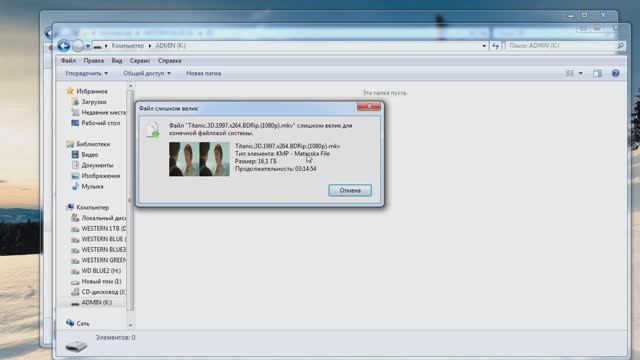This screenshot has height=360, width=640.
Task: Click the Titanic video thumbnail in dialog
Action: click(199, 159)
